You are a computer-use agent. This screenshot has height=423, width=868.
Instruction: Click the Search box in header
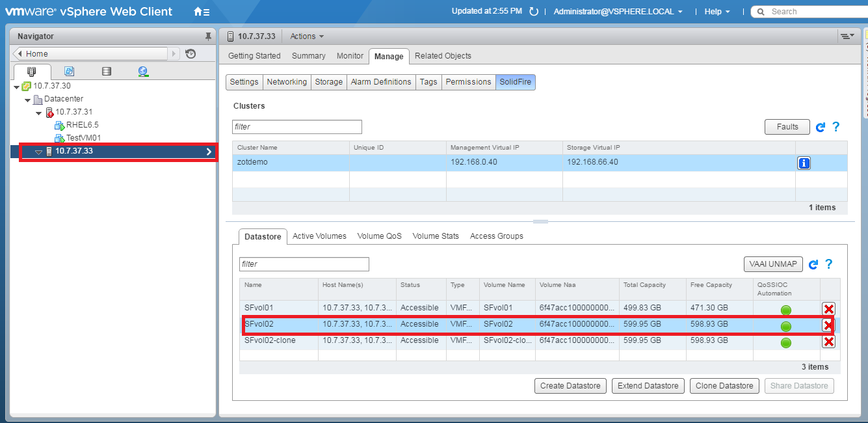coord(808,12)
